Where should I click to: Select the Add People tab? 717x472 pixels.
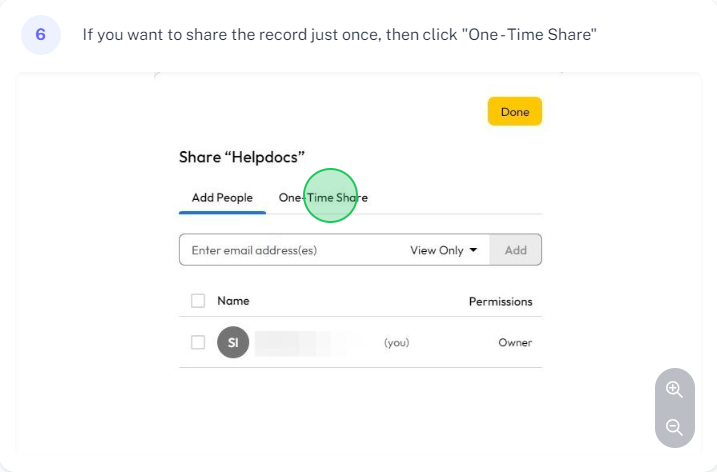222,198
